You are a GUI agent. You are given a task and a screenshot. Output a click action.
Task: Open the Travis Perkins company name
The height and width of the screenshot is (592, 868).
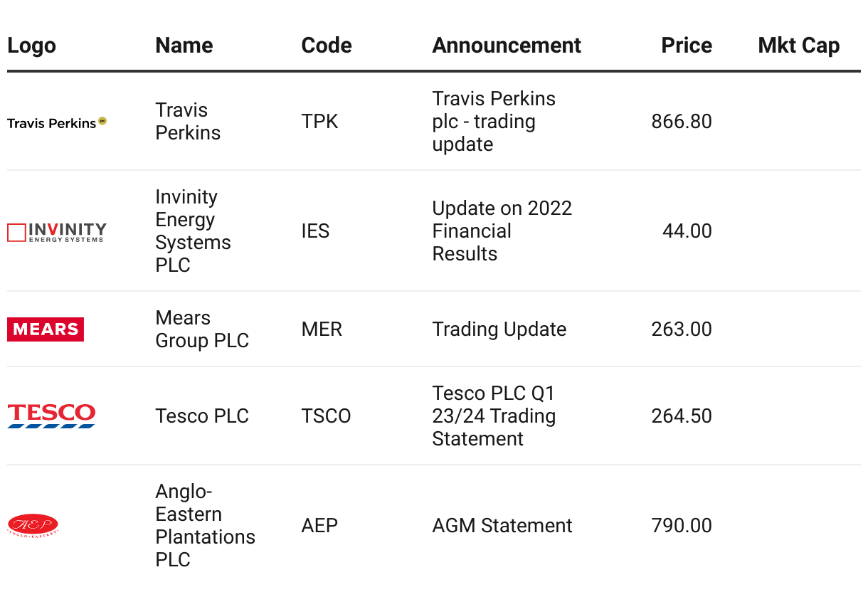(188, 122)
